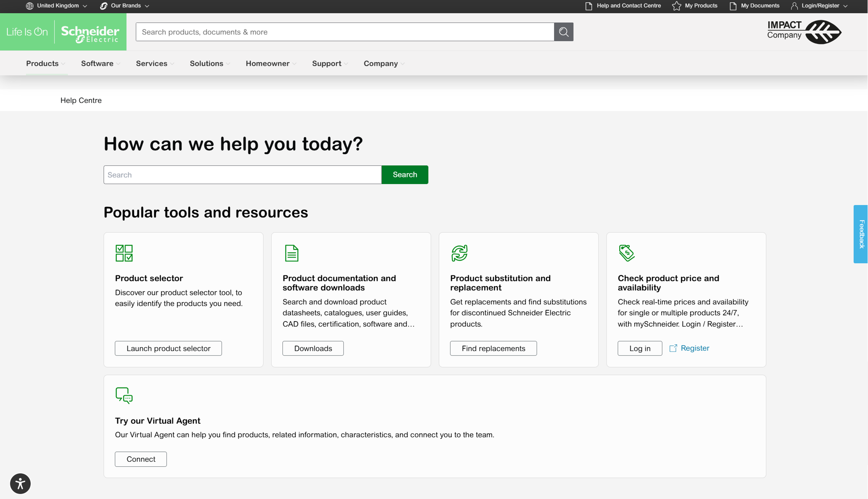The width and height of the screenshot is (868, 499).
Task: Open the Support menu
Action: tap(327, 63)
